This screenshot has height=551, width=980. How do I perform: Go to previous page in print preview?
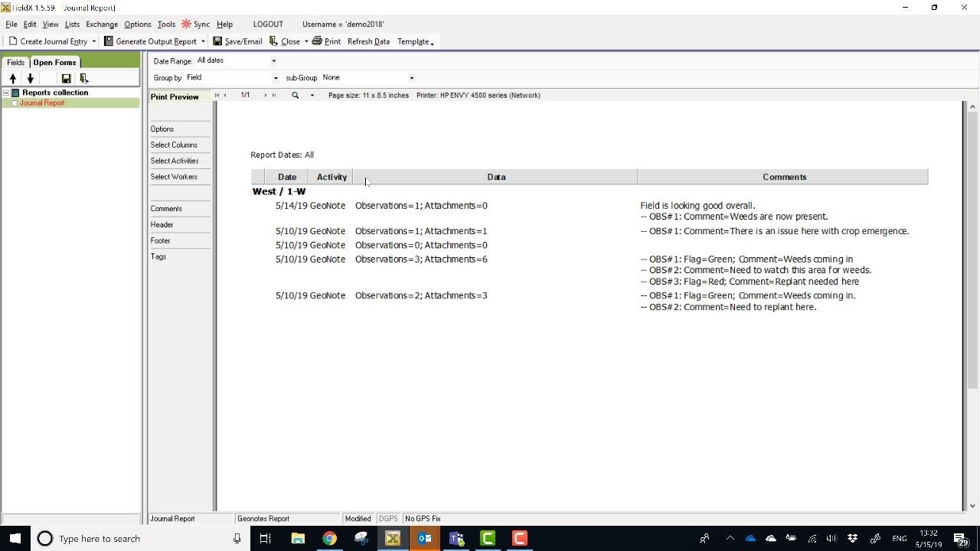[x=225, y=96]
